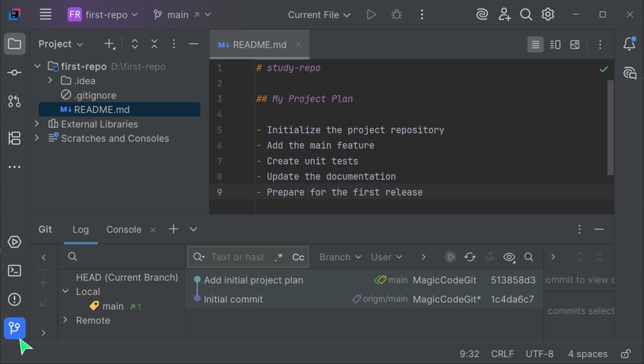
Task: Switch to the Console tab
Action: [124, 229]
